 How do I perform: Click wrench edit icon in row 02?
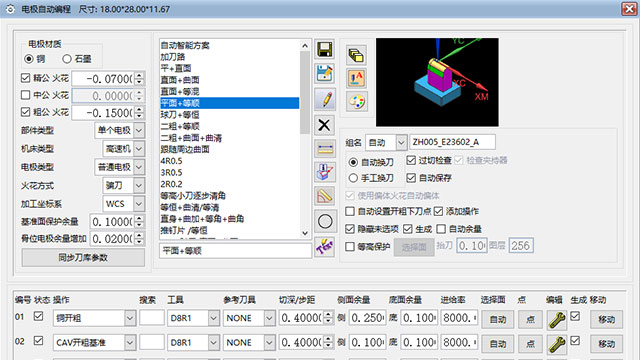coord(557,344)
